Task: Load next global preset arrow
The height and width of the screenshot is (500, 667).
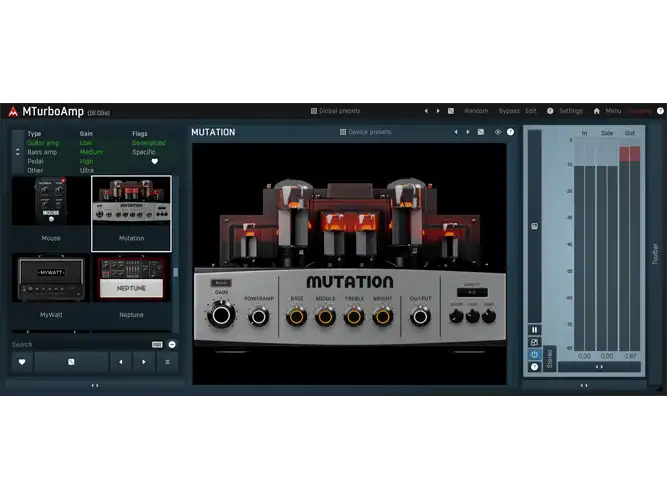Action: point(438,111)
